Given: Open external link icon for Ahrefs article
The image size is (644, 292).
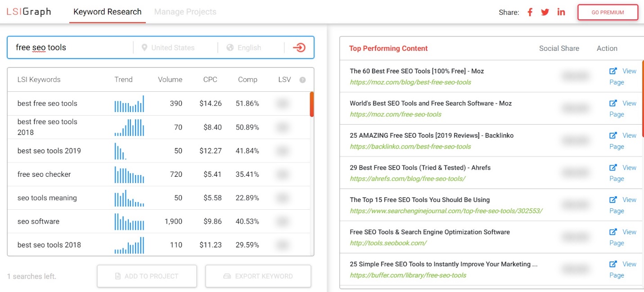Looking at the screenshot, I should click(613, 168).
